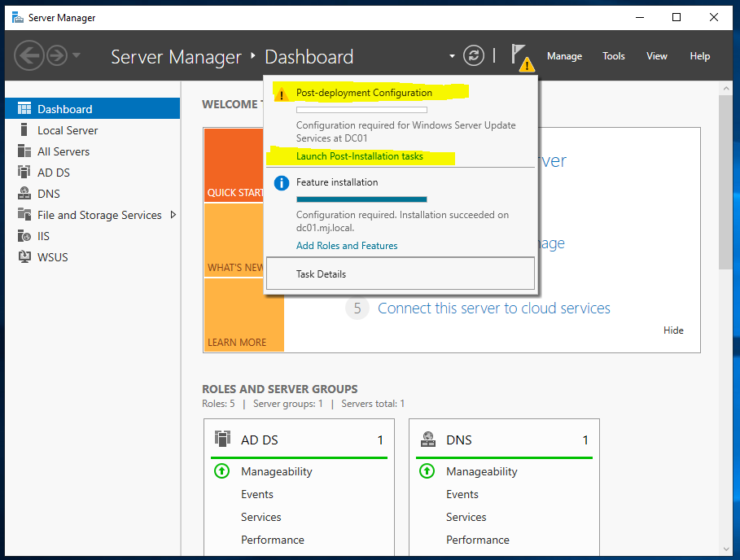
Task: Click the scrollbar down arrow
Action: click(725, 549)
